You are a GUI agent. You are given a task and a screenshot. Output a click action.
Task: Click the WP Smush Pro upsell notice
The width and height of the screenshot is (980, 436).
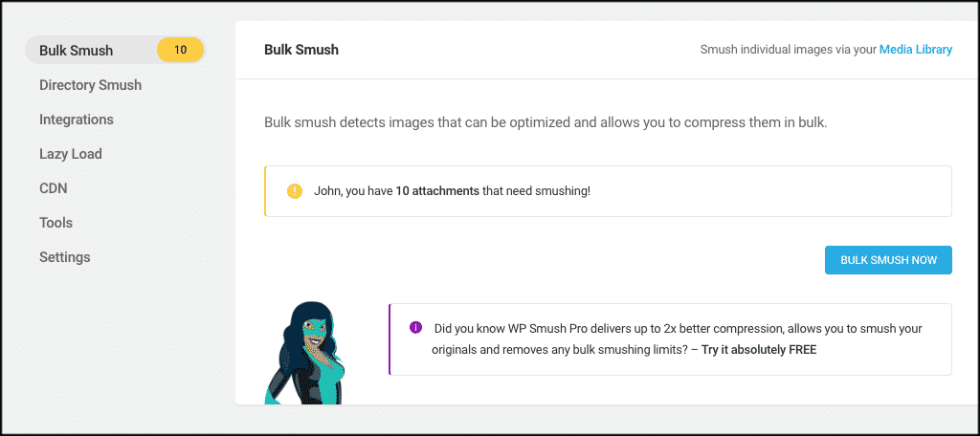pos(671,339)
